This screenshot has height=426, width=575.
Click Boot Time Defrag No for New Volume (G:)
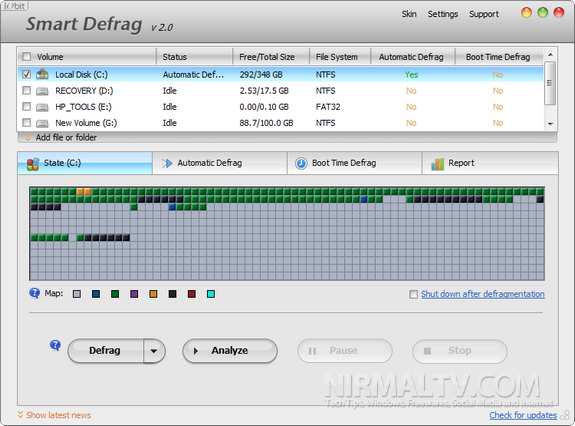click(498, 123)
